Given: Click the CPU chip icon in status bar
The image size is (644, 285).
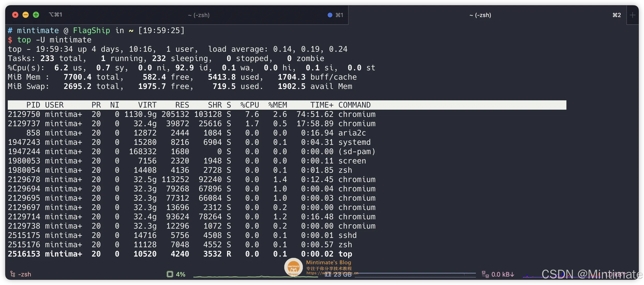Looking at the screenshot, I should click(x=170, y=274).
